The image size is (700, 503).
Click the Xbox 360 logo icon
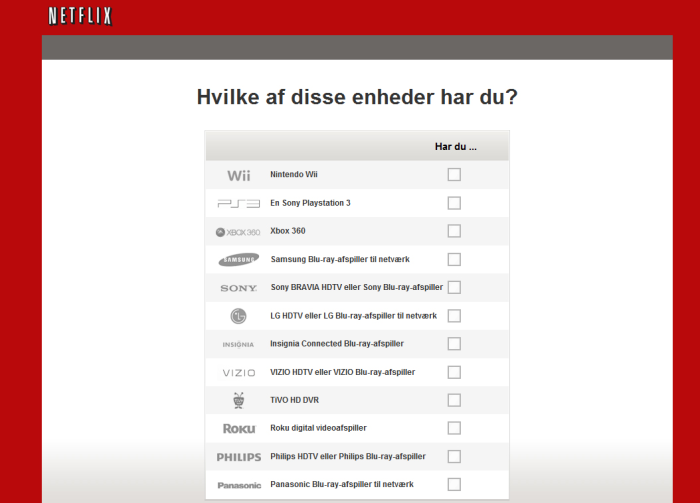(x=238, y=232)
